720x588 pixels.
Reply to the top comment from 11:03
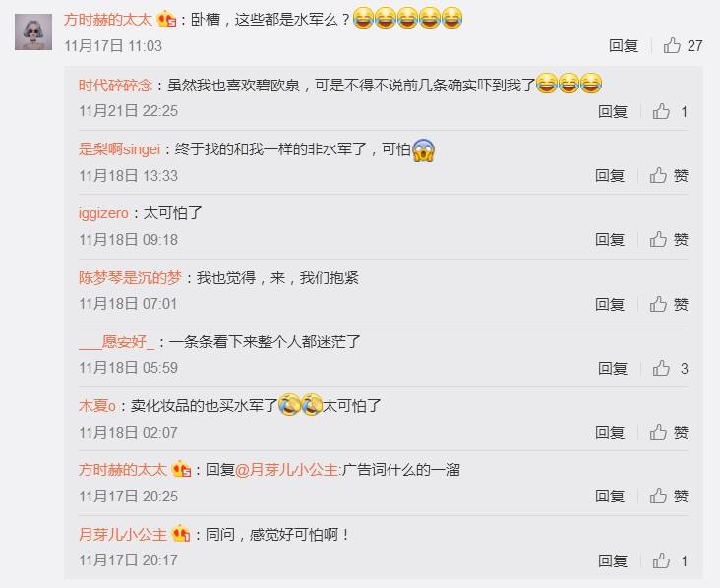click(624, 46)
